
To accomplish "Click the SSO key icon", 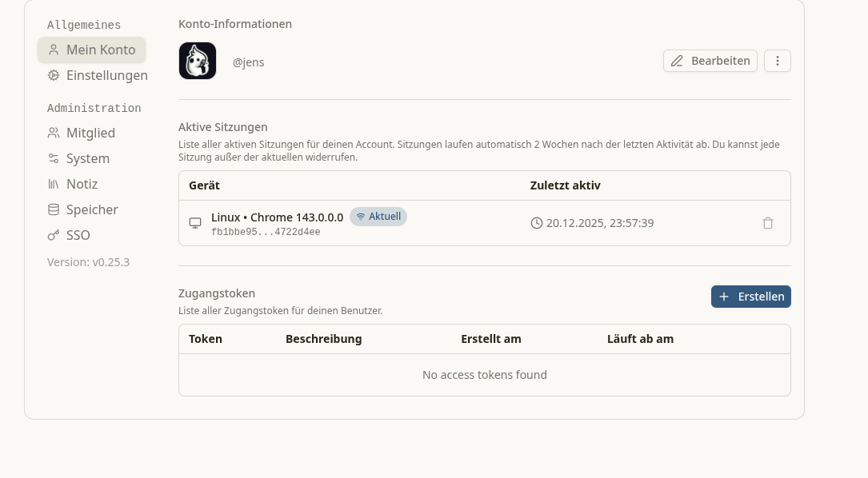I will click(54, 235).
